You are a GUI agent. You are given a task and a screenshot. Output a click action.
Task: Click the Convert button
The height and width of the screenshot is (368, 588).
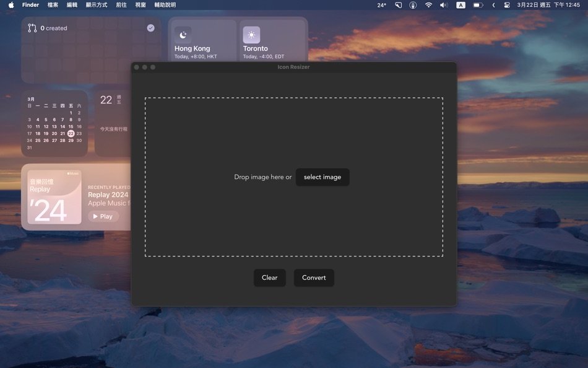pos(314,278)
